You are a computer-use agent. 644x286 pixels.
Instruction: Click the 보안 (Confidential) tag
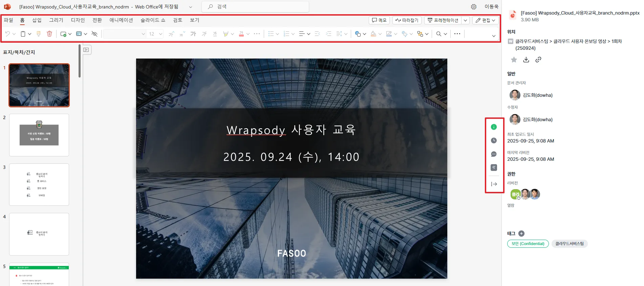click(x=528, y=244)
